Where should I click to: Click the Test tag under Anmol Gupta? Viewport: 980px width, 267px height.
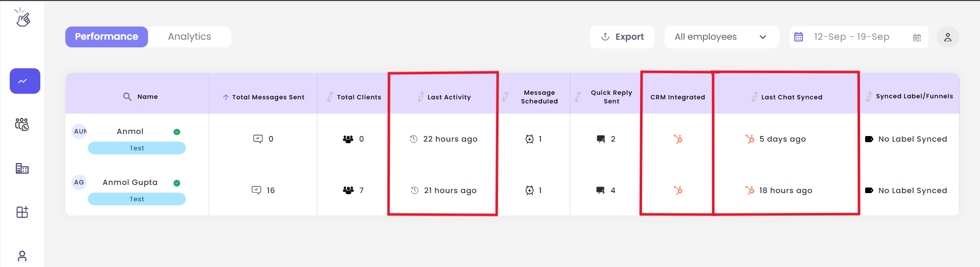137,199
